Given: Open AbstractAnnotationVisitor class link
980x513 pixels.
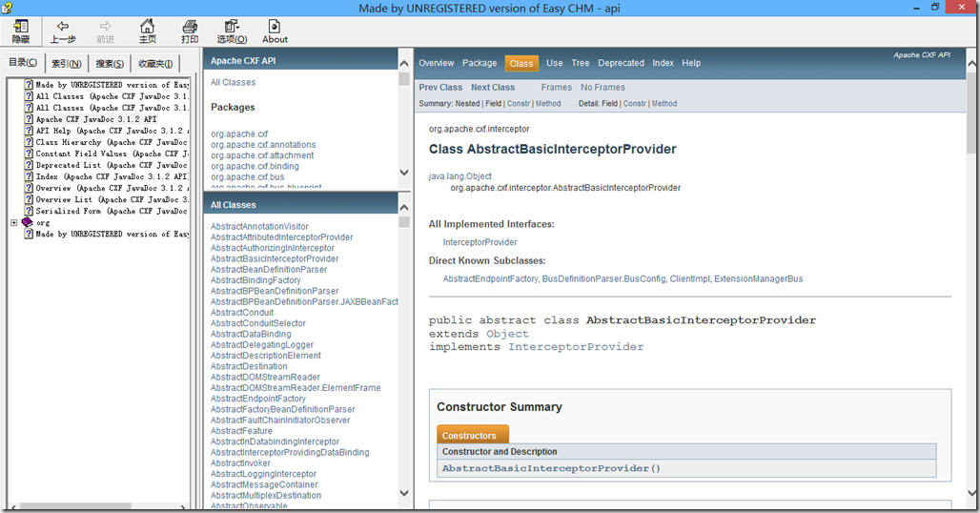Looking at the screenshot, I should point(259,226).
